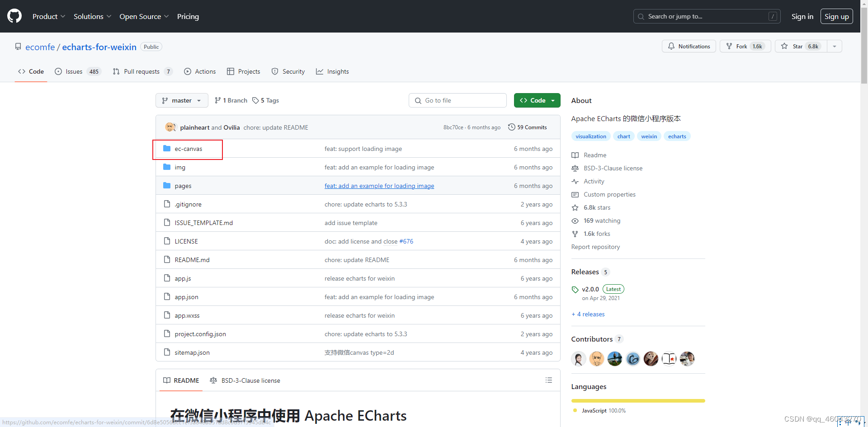
Task: Open echarts-for-weixin repository name link
Action: click(99, 47)
